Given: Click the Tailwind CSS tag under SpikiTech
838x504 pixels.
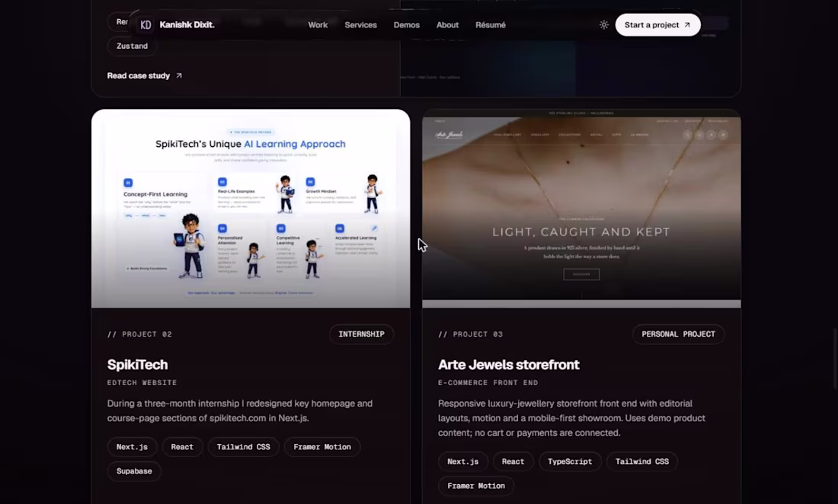Looking at the screenshot, I should pos(243,447).
